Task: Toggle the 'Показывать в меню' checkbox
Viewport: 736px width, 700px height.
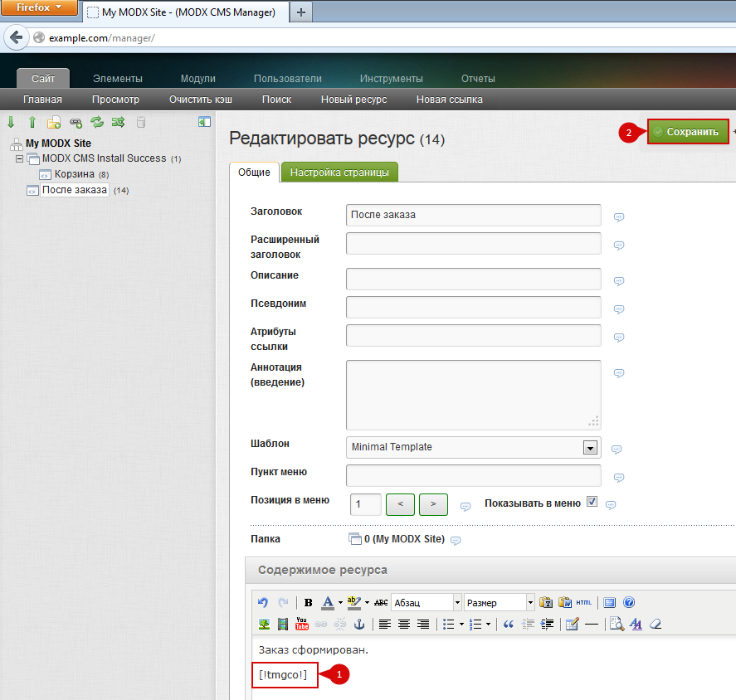Action: [x=592, y=502]
